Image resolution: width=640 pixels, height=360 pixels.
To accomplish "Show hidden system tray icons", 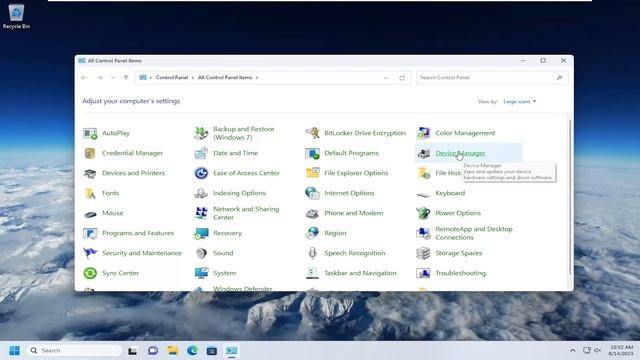I will (x=573, y=351).
